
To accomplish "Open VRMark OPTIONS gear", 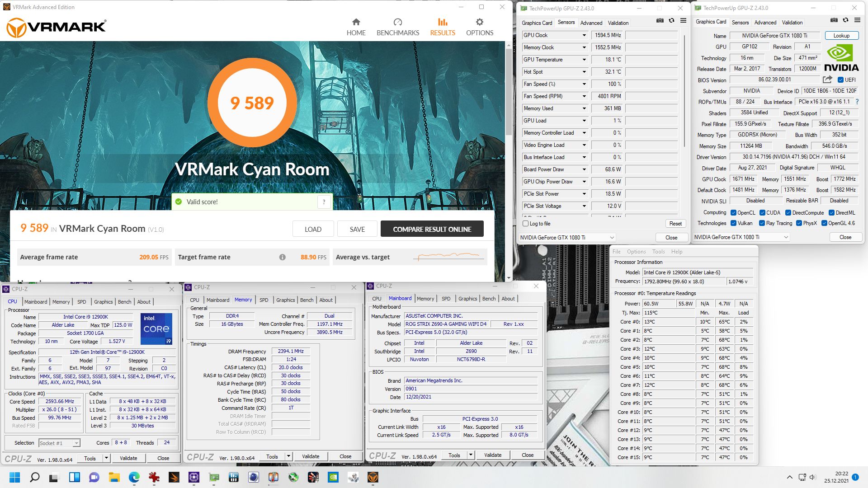I will coord(480,22).
